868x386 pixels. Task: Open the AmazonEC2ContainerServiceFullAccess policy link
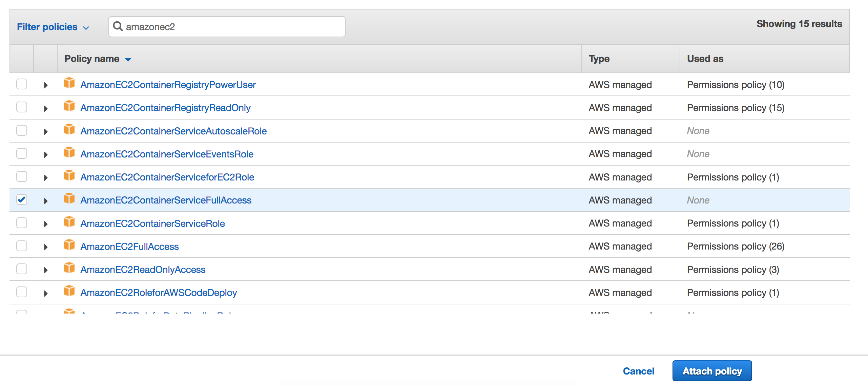tap(166, 200)
